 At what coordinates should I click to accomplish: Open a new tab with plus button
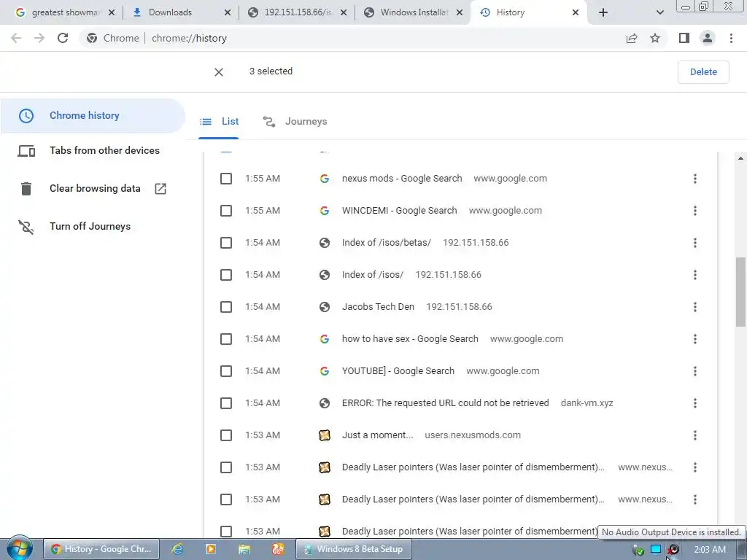coord(603,12)
